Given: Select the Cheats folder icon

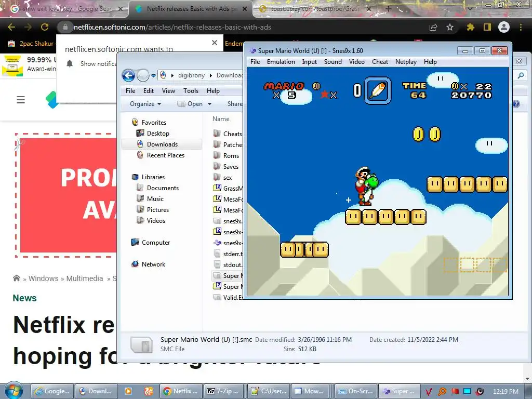Looking at the screenshot, I should tap(217, 134).
